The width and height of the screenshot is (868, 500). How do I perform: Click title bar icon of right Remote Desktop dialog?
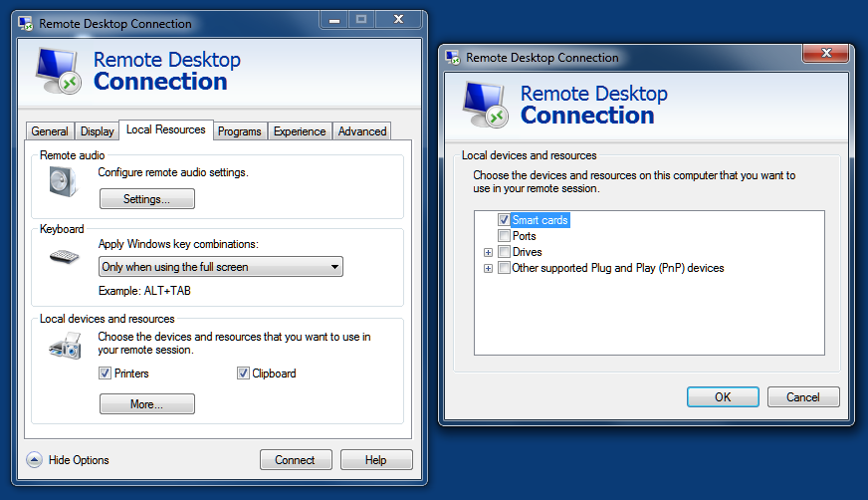(453, 57)
